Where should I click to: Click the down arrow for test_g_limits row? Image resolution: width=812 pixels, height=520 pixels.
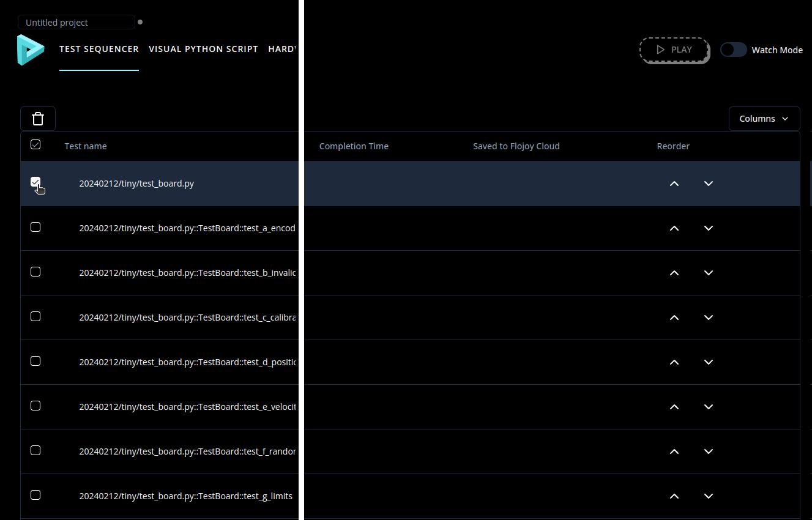(x=708, y=496)
